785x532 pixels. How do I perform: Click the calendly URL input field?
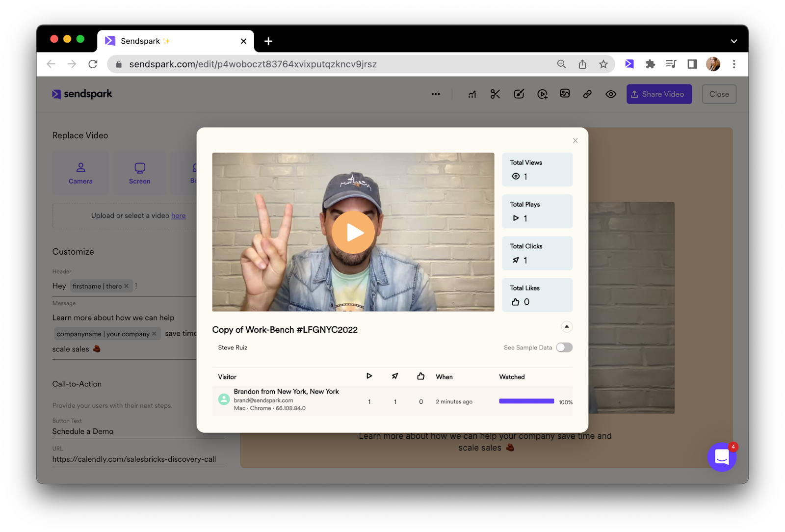point(138,459)
